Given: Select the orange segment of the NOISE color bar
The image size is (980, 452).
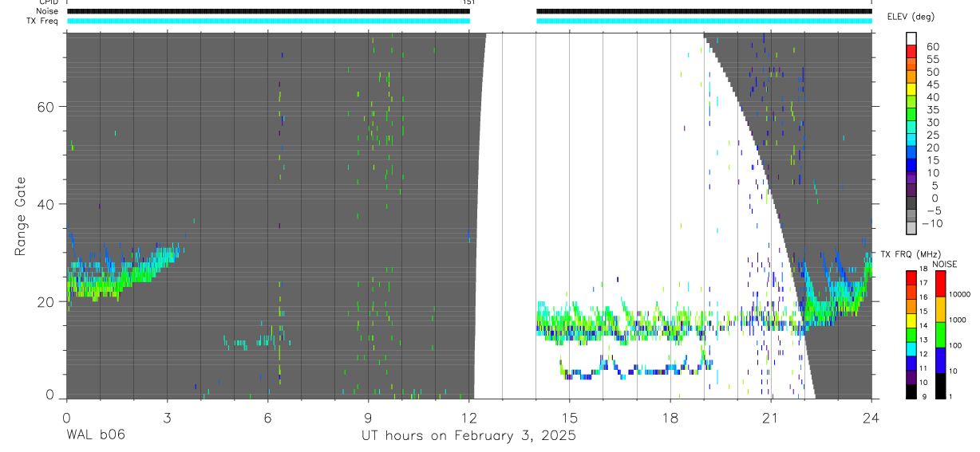Looking at the screenshot, I should [x=941, y=309].
